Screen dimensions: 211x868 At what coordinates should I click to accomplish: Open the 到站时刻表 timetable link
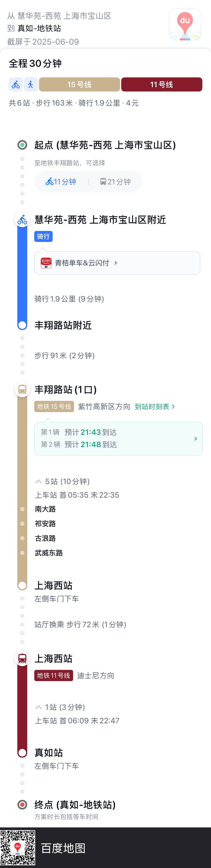pyautogui.click(x=155, y=407)
